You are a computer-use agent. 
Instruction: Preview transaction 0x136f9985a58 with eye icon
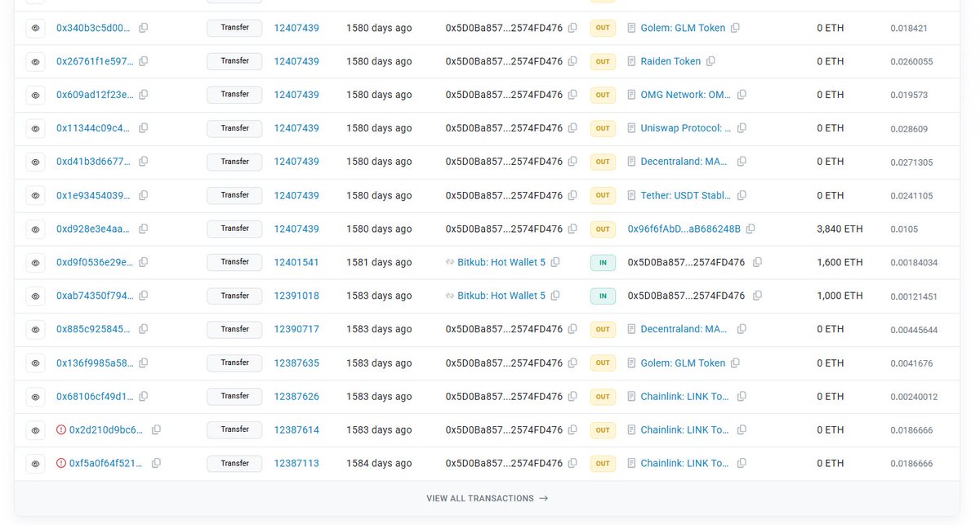click(35, 363)
